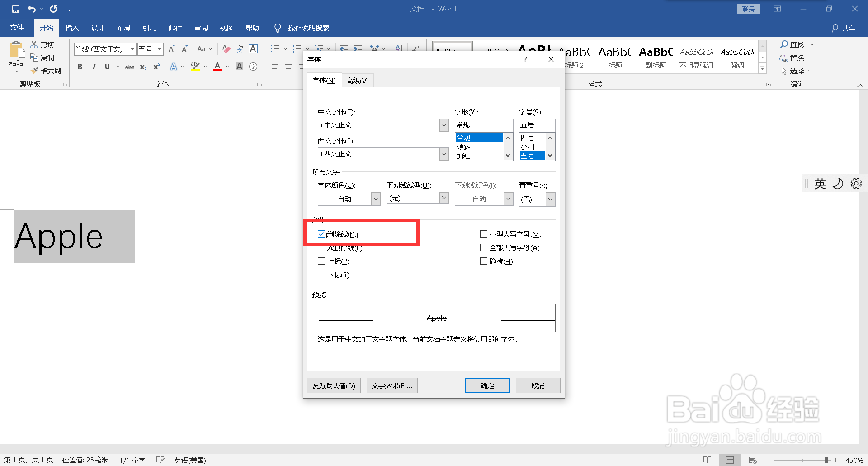Select 加粗 in the 字形 list
868x466 pixels.
479,156
